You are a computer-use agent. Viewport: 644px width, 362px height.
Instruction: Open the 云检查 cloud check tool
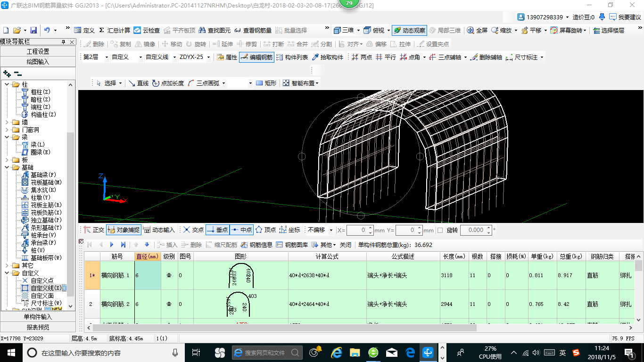point(147,30)
